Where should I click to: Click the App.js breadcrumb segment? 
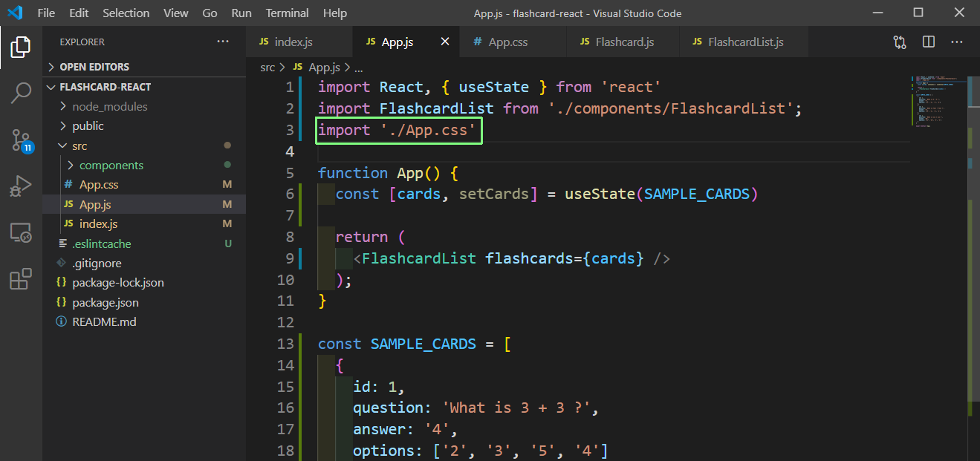click(x=317, y=67)
